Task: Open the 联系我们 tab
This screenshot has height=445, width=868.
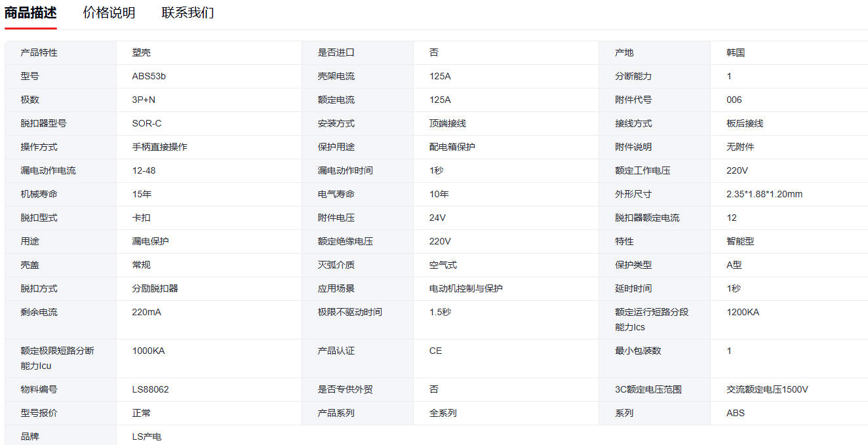Action: click(x=187, y=13)
